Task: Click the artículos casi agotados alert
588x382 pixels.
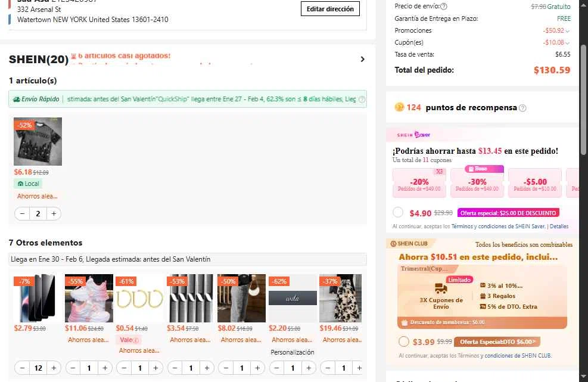Action: 121,56
